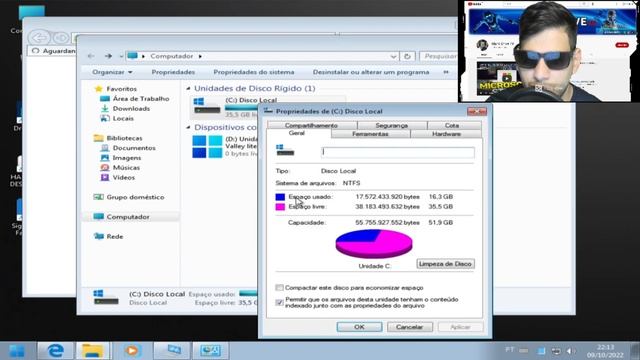This screenshot has height=360, width=640.
Task: Click the magenta Espaço livre color swatch
Action: click(280, 207)
